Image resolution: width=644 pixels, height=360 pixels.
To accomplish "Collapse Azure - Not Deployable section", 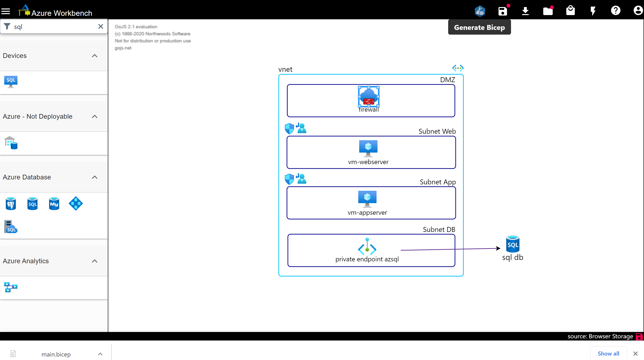I will pyautogui.click(x=94, y=117).
